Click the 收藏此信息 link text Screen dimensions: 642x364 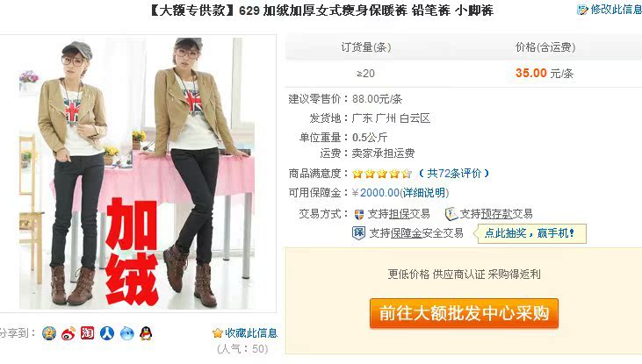click(x=251, y=333)
